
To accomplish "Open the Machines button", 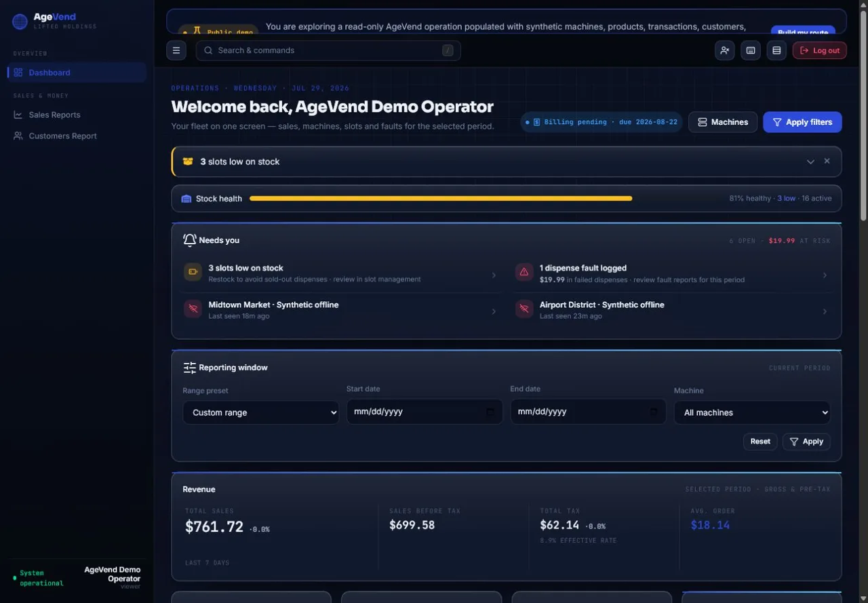I will [x=723, y=122].
